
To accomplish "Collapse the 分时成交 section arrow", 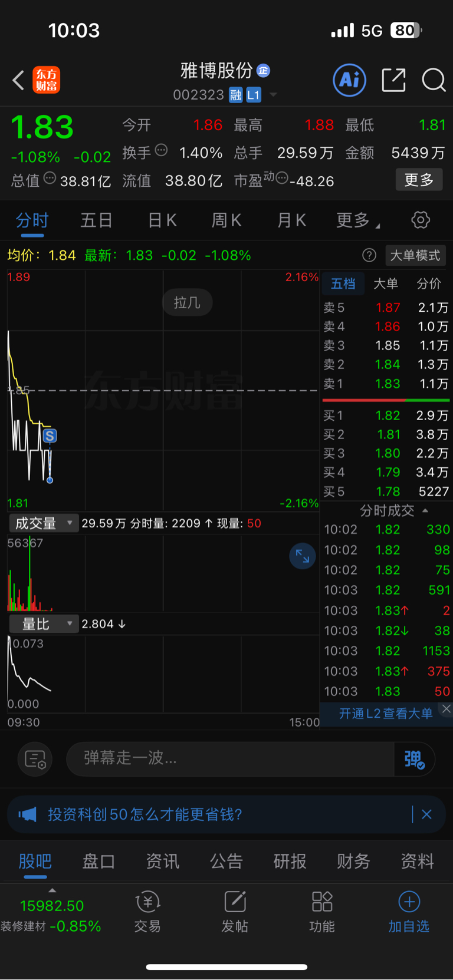I will (x=425, y=510).
